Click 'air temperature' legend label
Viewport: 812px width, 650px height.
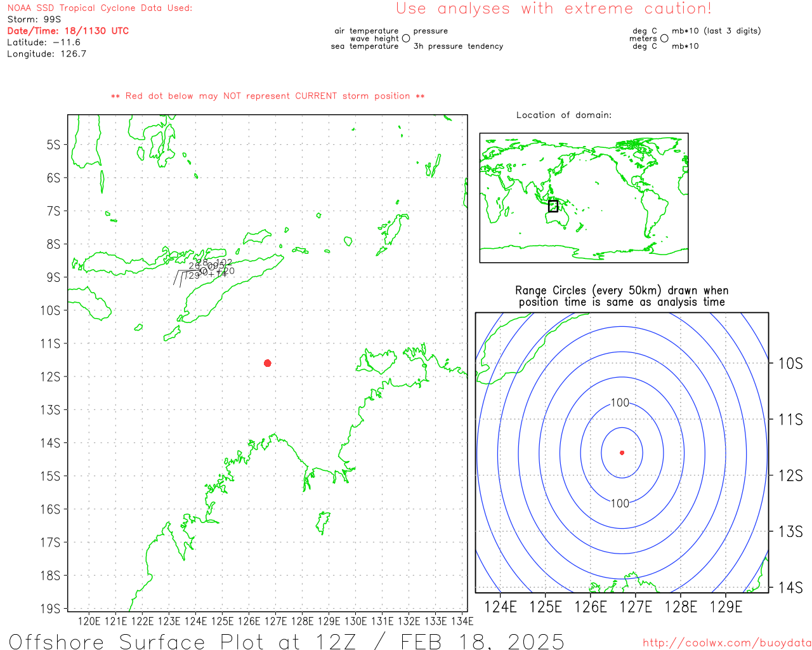point(367,30)
